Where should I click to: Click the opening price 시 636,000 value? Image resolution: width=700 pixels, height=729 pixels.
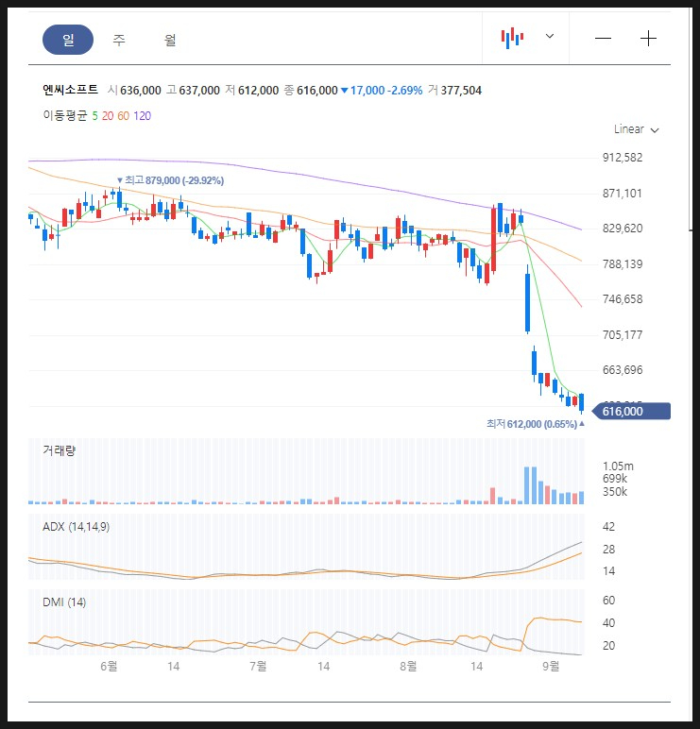(134, 91)
